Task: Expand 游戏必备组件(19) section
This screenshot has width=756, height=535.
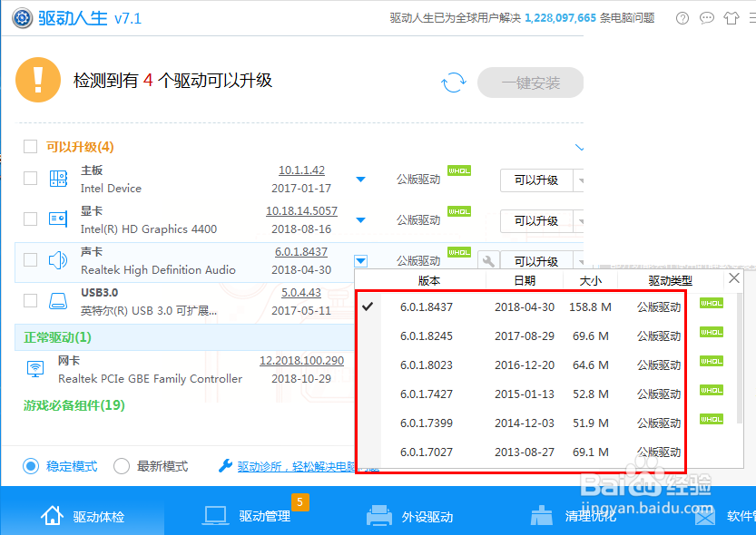Action: point(74,405)
